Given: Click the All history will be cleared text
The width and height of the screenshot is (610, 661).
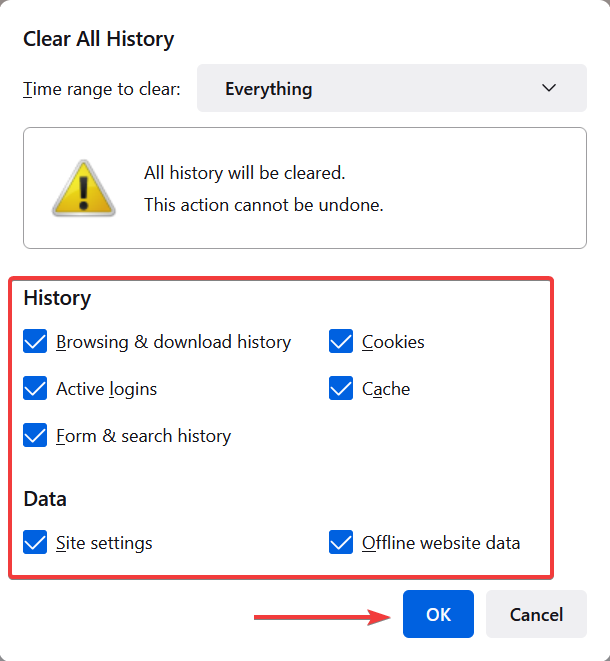Looking at the screenshot, I should tap(245, 173).
